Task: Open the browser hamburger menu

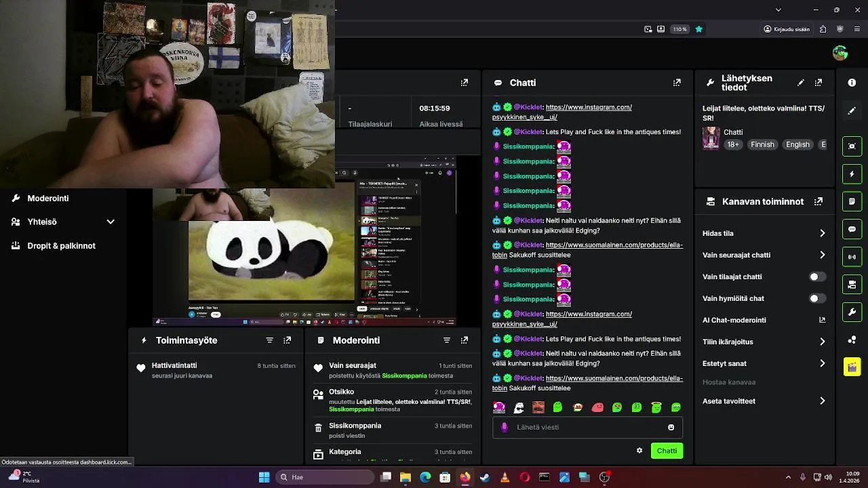Action: (857, 29)
